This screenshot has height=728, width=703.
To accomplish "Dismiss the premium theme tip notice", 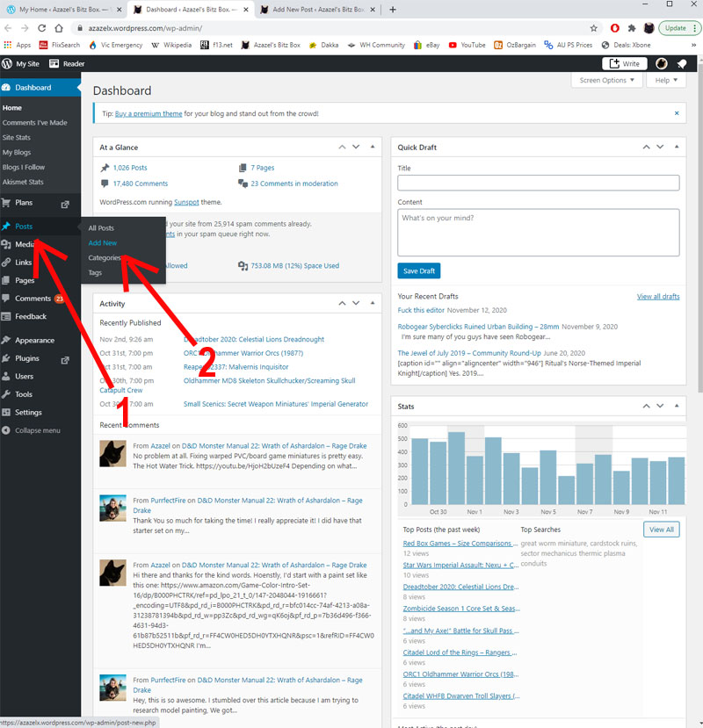I will [676, 113].
